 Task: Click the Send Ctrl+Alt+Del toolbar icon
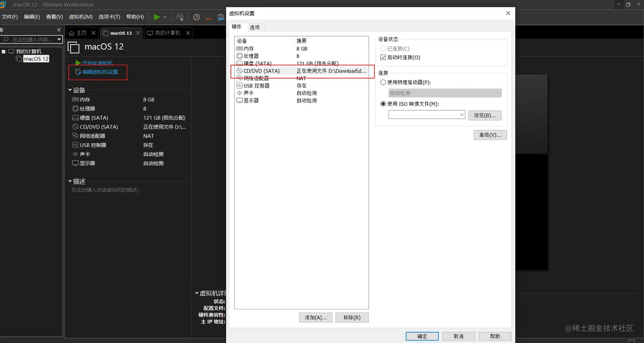(x=180, y=17)
